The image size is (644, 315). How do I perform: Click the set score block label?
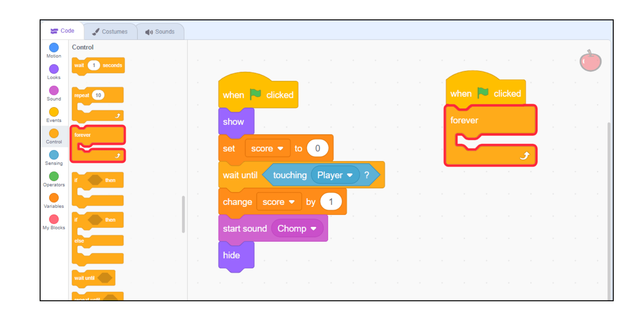coord(229,148)
